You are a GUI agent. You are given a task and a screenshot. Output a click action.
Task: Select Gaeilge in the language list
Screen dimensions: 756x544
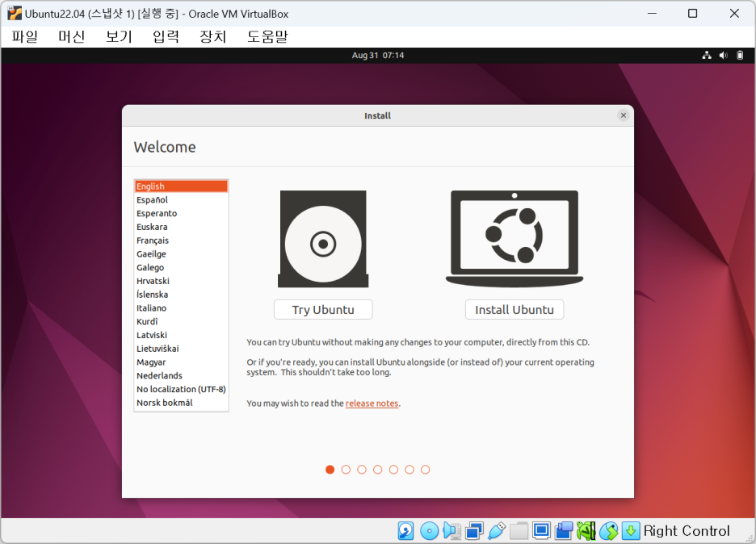[181, 254]
